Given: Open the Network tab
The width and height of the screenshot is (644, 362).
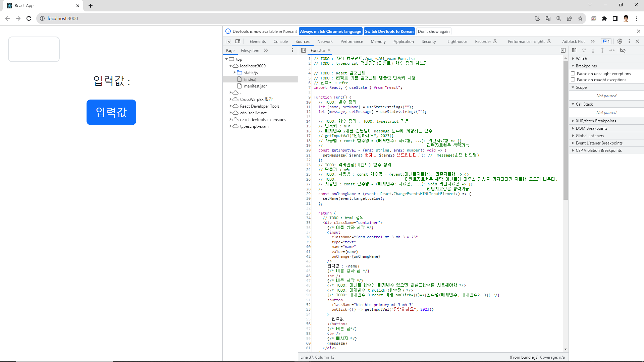Looking at the screenshot, I should pyautogui.click(x=325, y=42).
